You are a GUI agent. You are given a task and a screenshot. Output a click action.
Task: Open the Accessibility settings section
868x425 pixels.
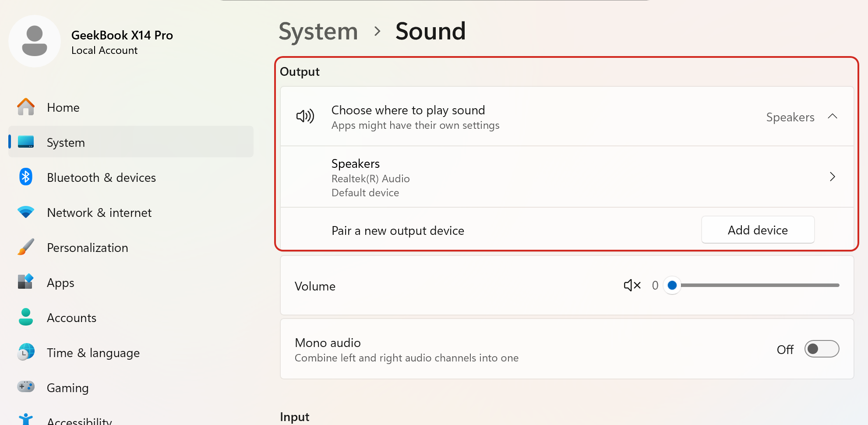[x=79, y=421]
